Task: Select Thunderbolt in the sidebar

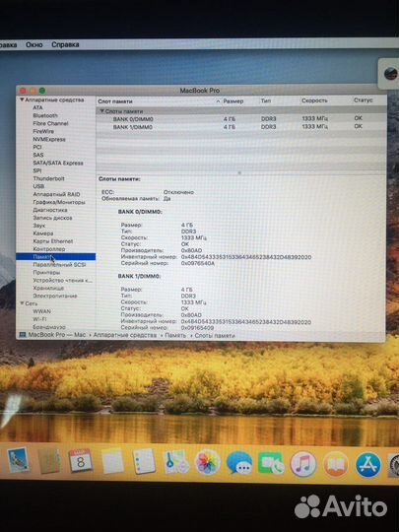Action: point(48,178)
